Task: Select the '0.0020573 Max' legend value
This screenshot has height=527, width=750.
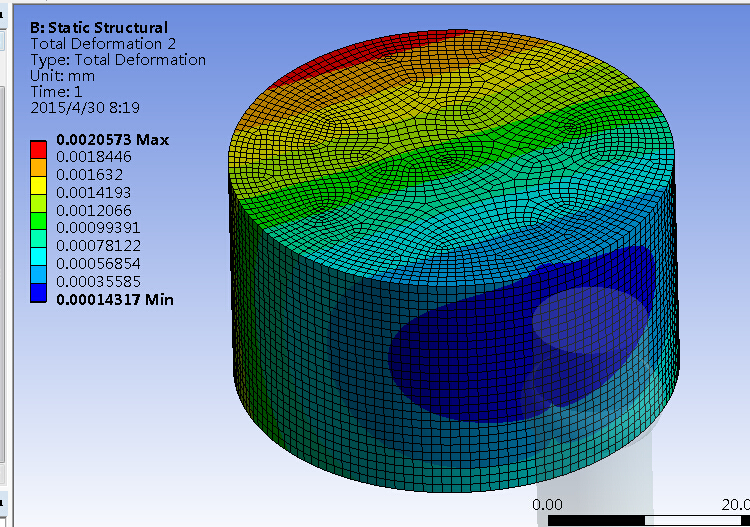Action: point(112,140)
